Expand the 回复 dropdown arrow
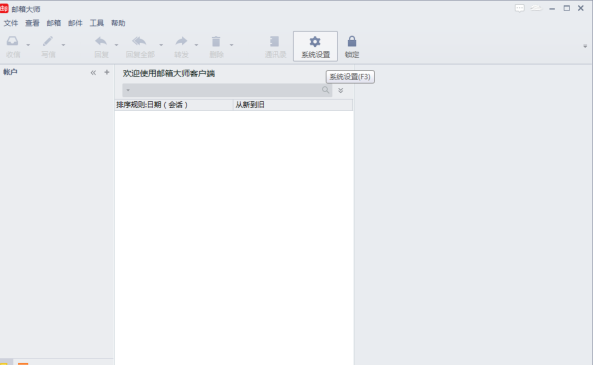The height and width of the screenshot is (365, 594). point(116,45)
